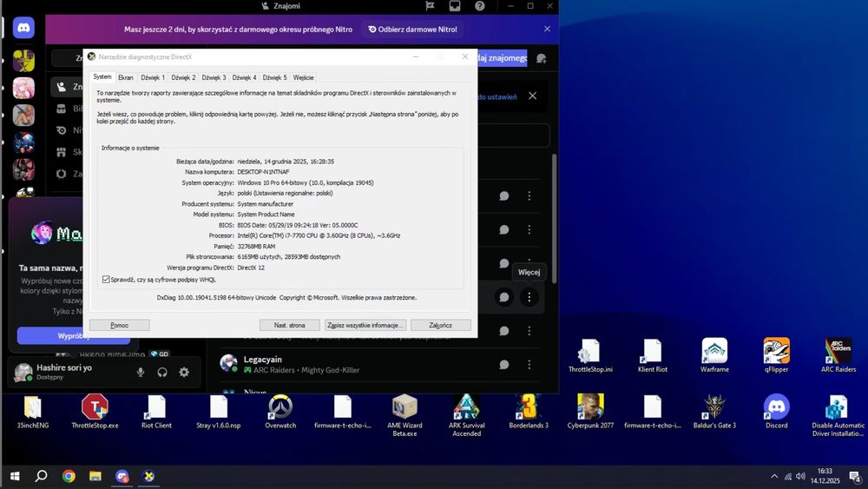Open AME Wizard Beta.exe on the desktop

404,415
